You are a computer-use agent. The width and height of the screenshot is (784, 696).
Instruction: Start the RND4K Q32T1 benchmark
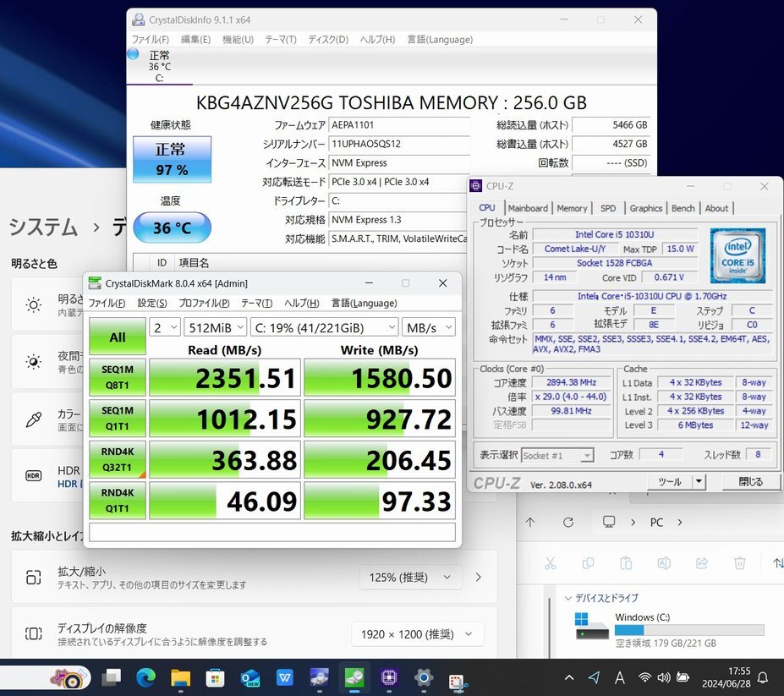coord(118,459)
